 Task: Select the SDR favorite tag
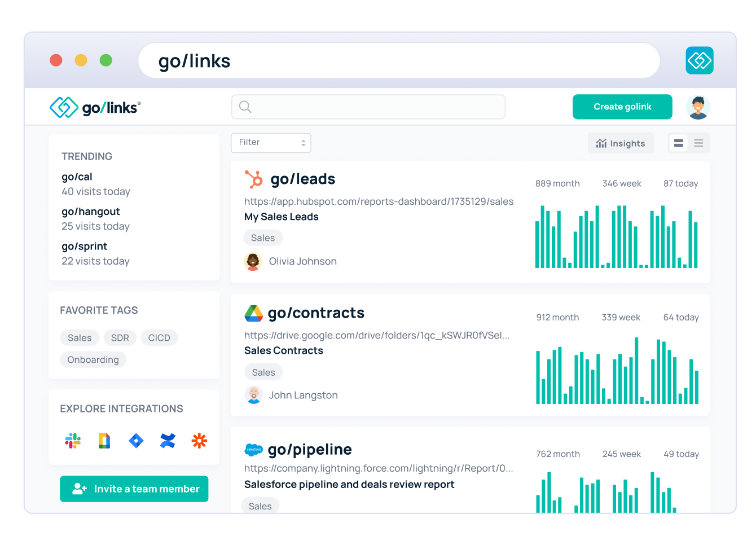[x=120, y=337]
